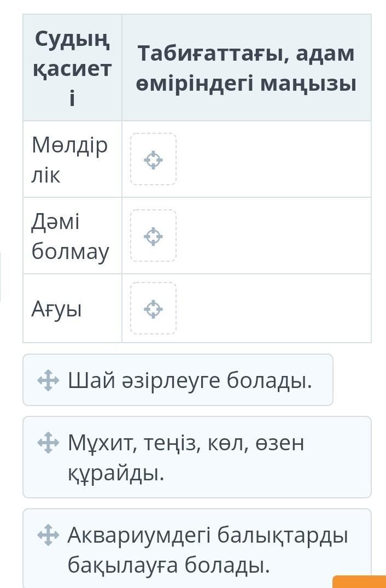
Task: Click the move handle icon on Шай әзірлеуге болады
Action: tap(48, 380)
